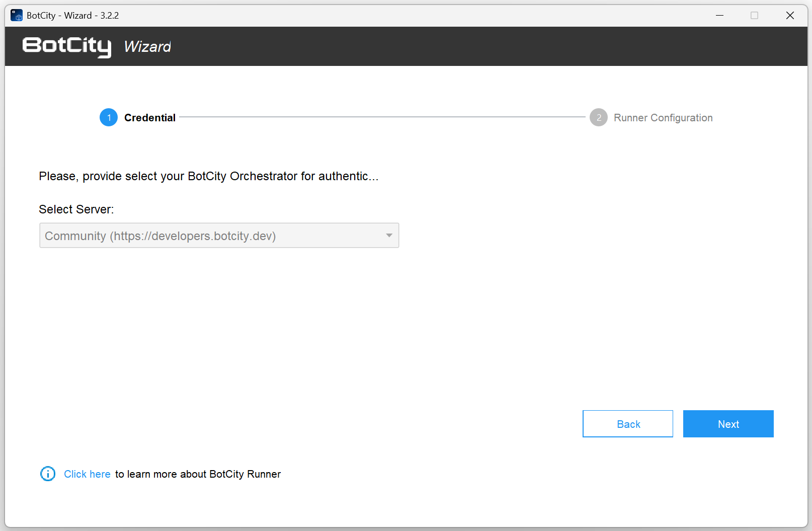The image size is (812, 531).
Task: Select the Credential step label
Action: (149, 117)
